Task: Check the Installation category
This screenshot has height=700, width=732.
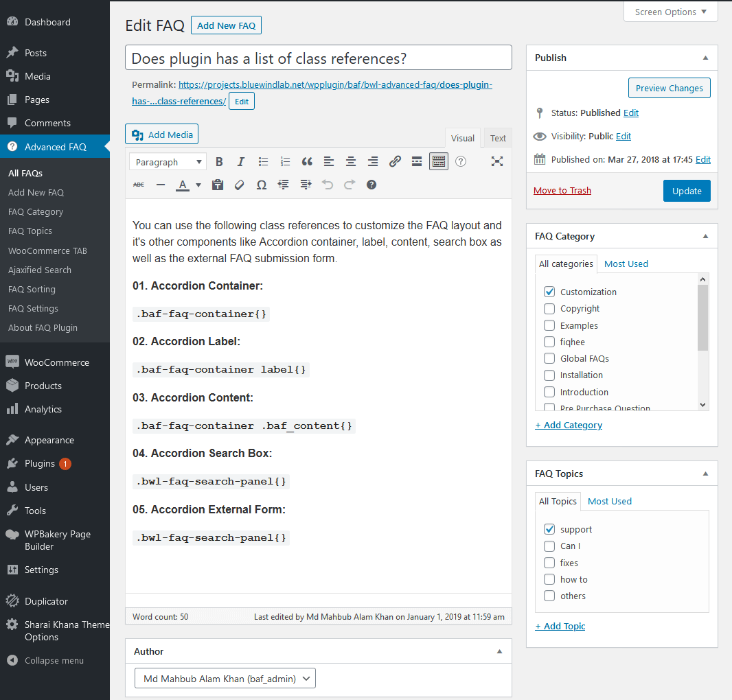Action: tap(549, 375)
